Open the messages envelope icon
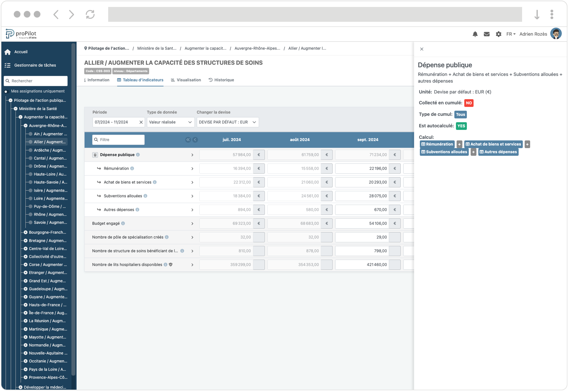Image resolution: width=569 pixels, height=392 pixels. click(x=486, y=34)
